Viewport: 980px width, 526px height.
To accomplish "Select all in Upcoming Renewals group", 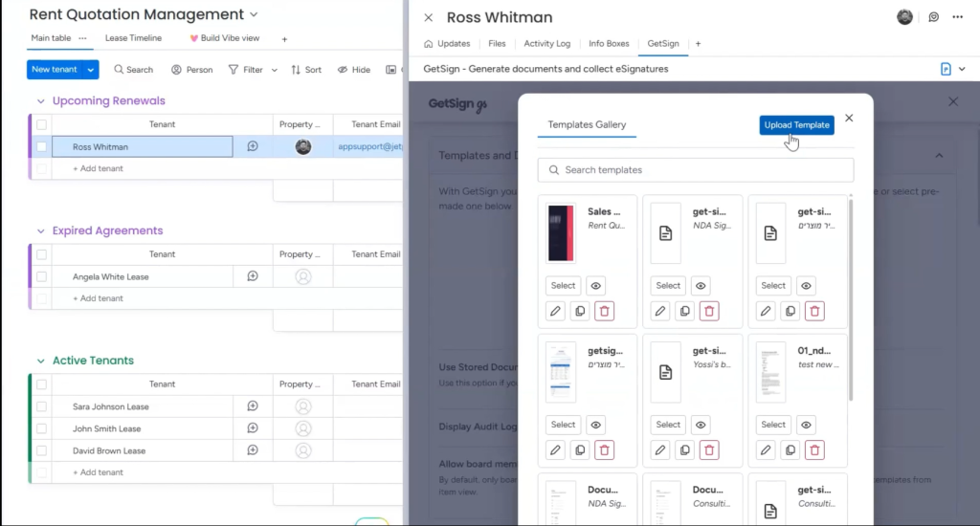I will 41,124.
